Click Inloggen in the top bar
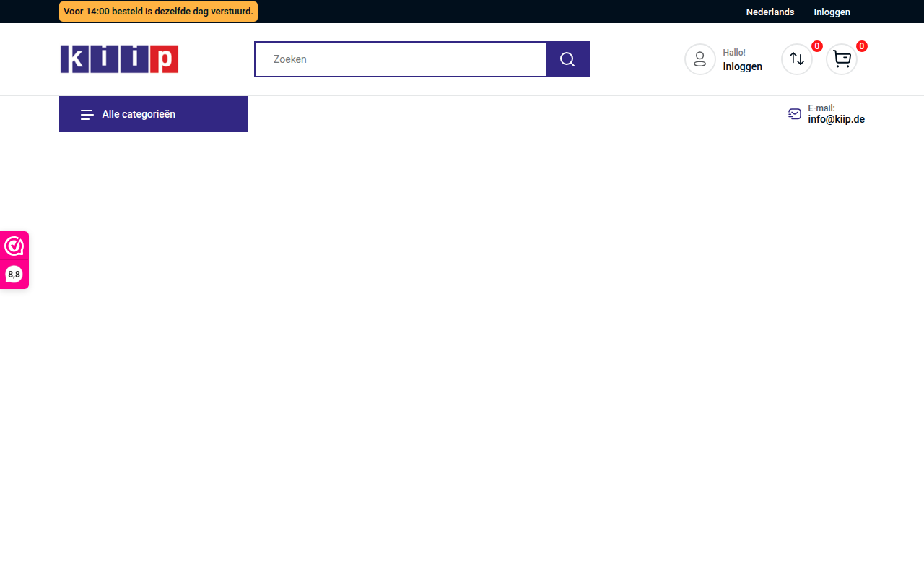The width and height of the screenshot is (924, 578). click(x=832, y=12)
